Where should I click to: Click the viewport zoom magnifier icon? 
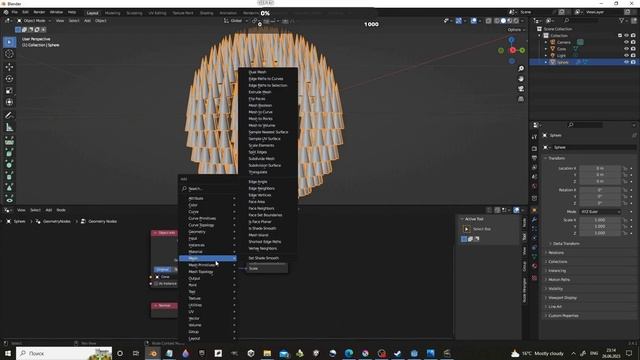[521, 69]
